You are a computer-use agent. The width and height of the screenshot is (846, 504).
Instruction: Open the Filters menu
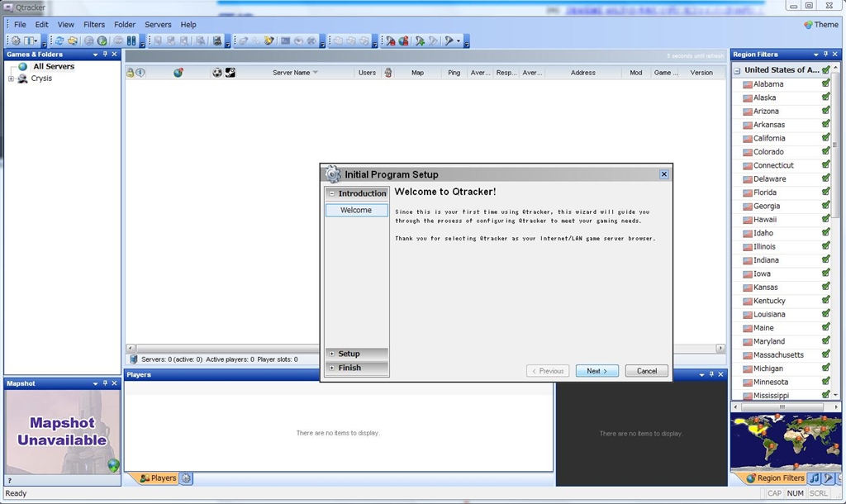[94, 25]
